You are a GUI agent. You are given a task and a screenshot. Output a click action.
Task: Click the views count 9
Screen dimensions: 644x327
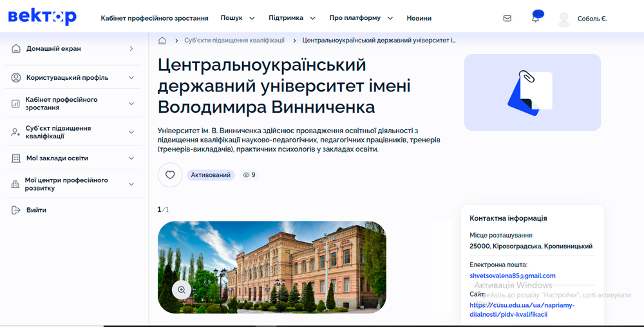pos(253,175)
